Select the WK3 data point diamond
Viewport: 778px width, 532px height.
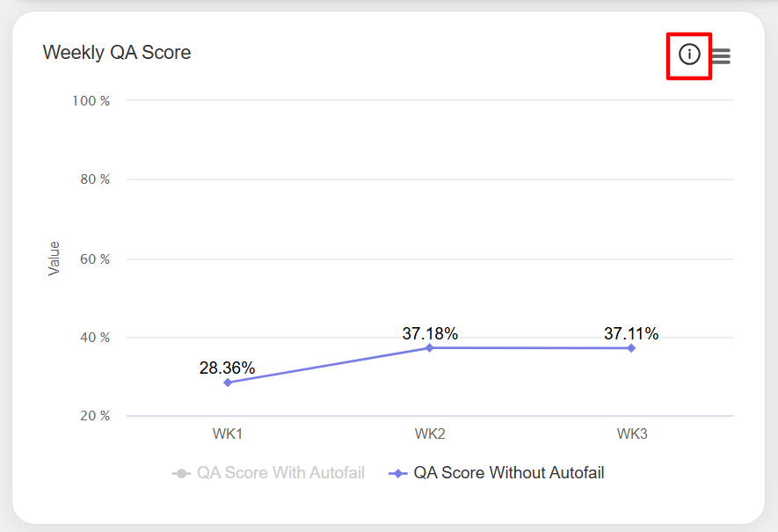point(631,348)
